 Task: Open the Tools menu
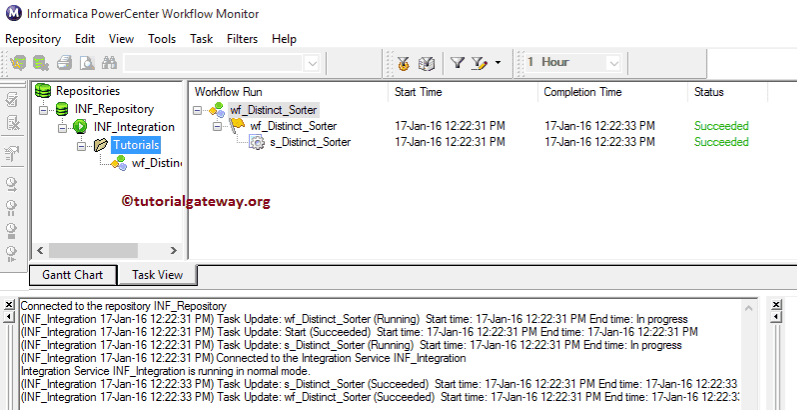pyautogui.click(x=162, y=39)
